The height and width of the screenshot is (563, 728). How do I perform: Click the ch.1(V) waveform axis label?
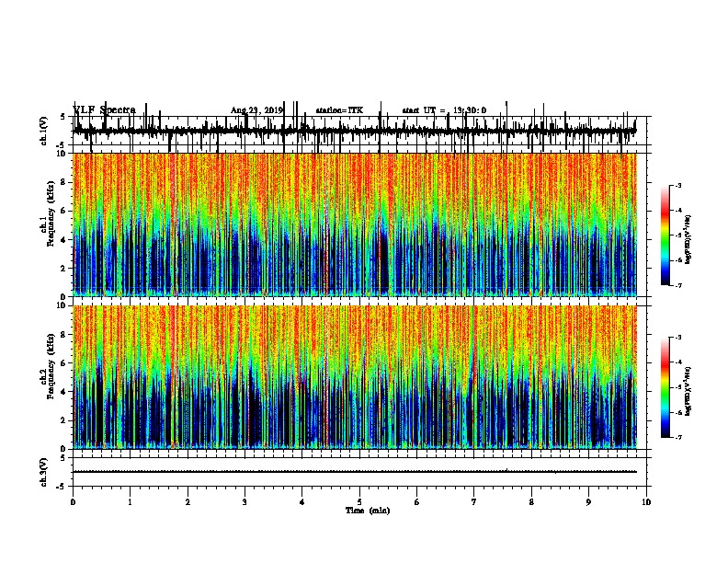(x=43, y=131)
